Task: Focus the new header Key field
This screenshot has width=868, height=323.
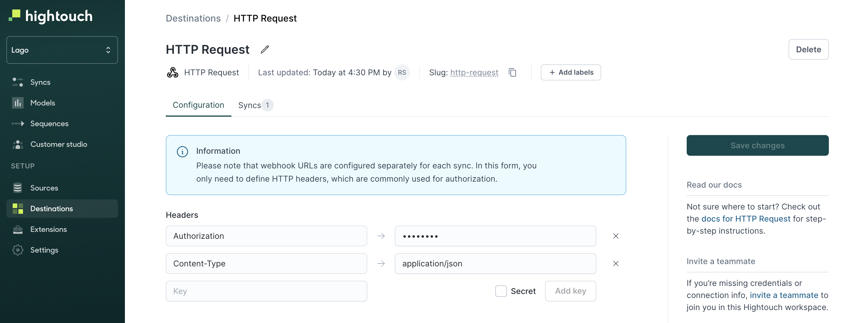Action: [x=266, y=291]
